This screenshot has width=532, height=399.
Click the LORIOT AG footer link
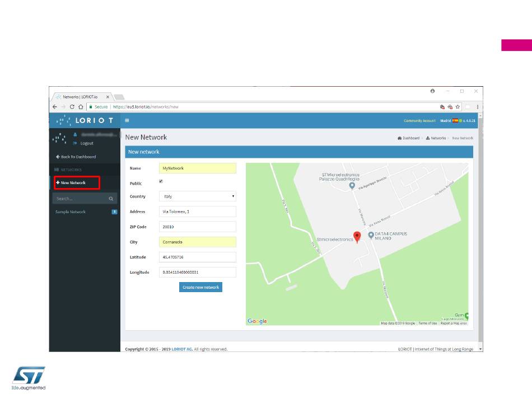[182, 349]
